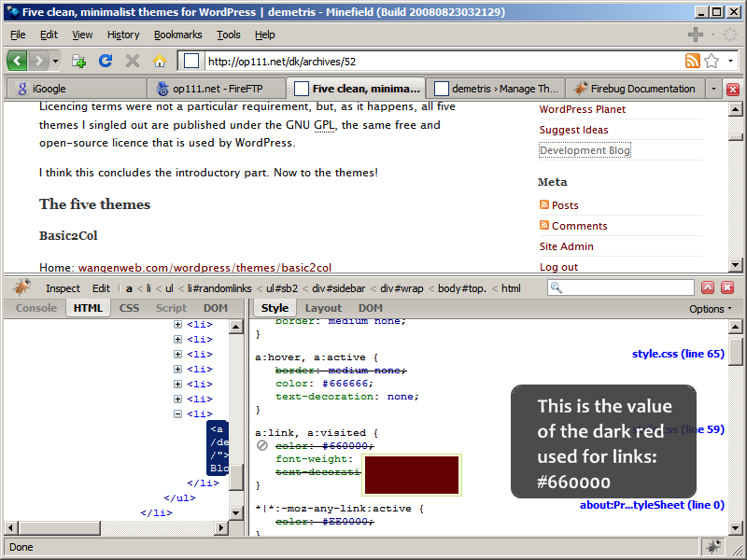Open the list all tabs dropdown
This screenshot has width=747, height=560.
[713, 89]
